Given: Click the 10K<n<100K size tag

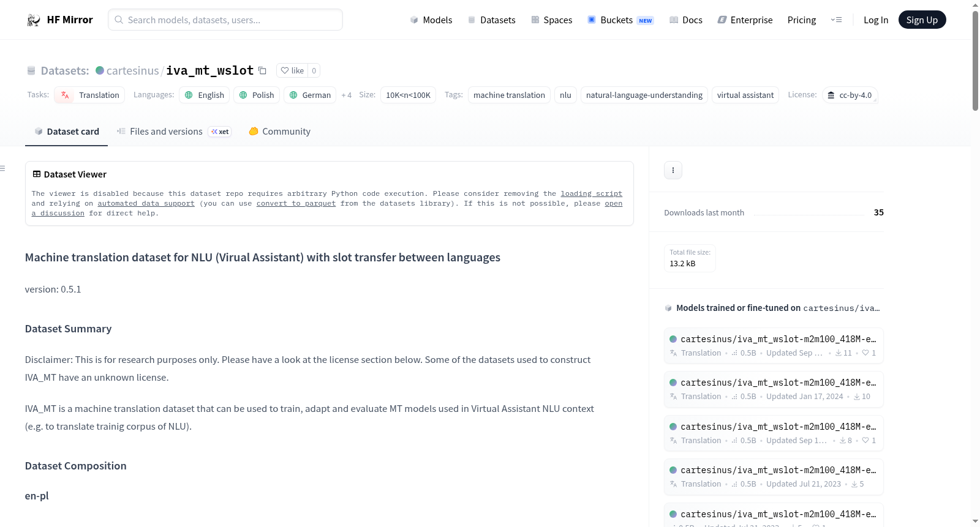Looking at the screenshot, I should pos(409,95).
